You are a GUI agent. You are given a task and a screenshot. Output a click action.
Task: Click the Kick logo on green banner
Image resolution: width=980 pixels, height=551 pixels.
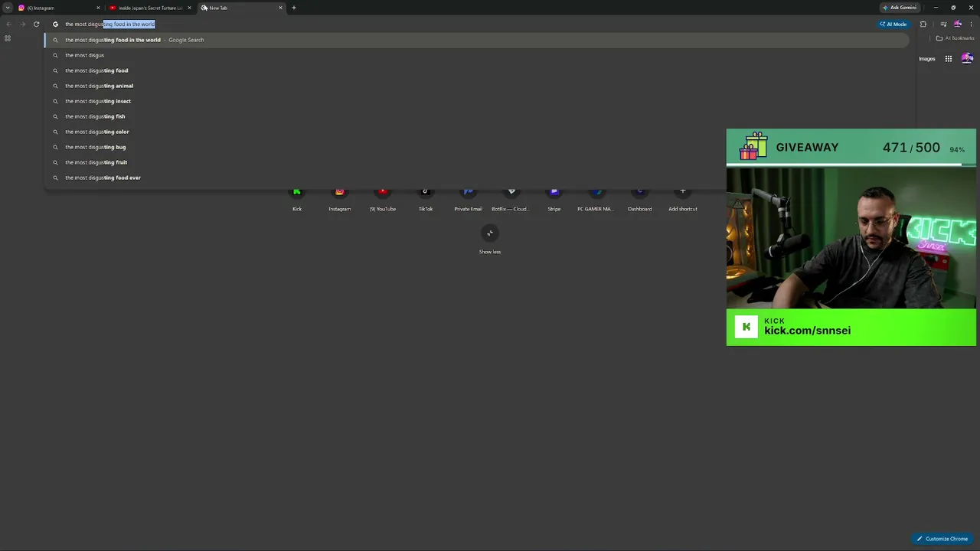pyautogui.click(x=746, y=327)
